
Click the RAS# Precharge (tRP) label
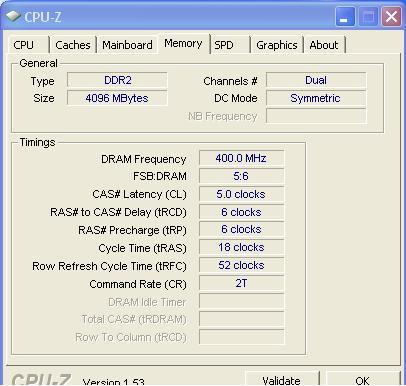(132, 230)
